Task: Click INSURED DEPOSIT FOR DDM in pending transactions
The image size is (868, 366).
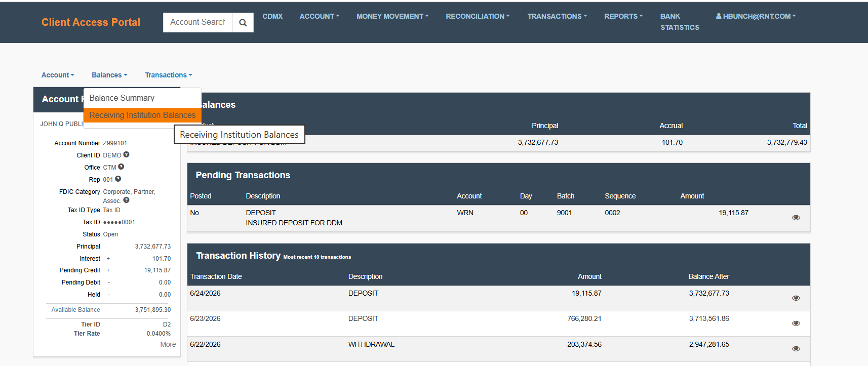Action: coord(294,223)
